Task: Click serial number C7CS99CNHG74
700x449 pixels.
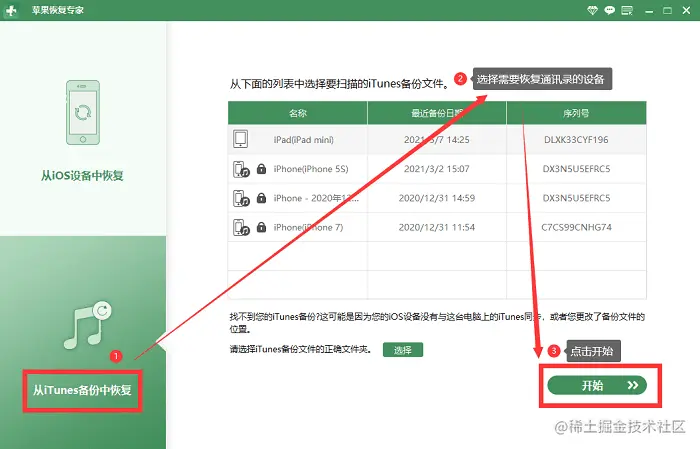Action: pos(576,227)
